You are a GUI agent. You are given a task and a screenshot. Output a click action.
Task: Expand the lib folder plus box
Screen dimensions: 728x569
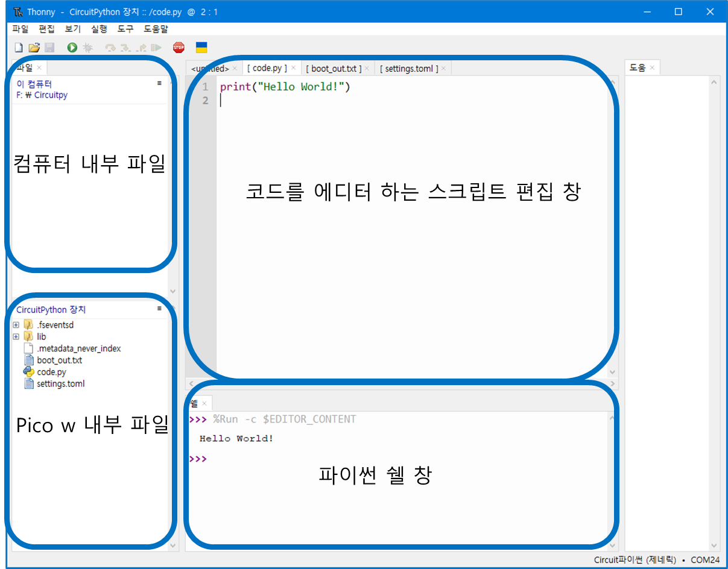(x=16, y=336)
